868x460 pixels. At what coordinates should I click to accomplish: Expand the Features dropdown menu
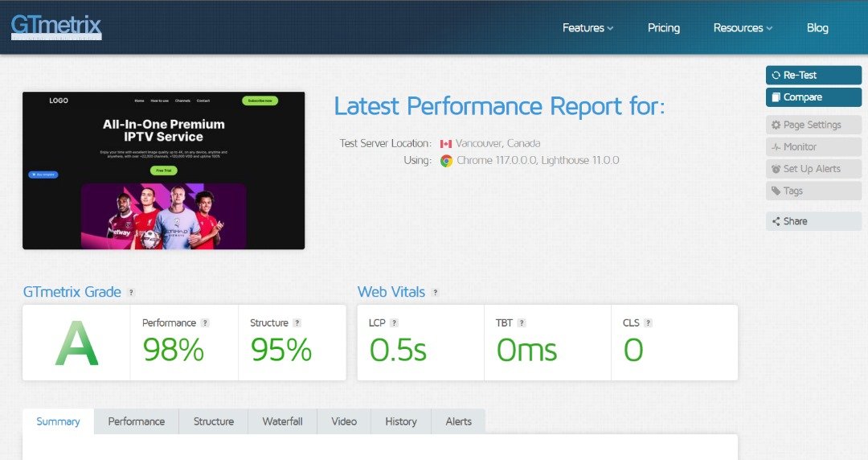[588, 28]
